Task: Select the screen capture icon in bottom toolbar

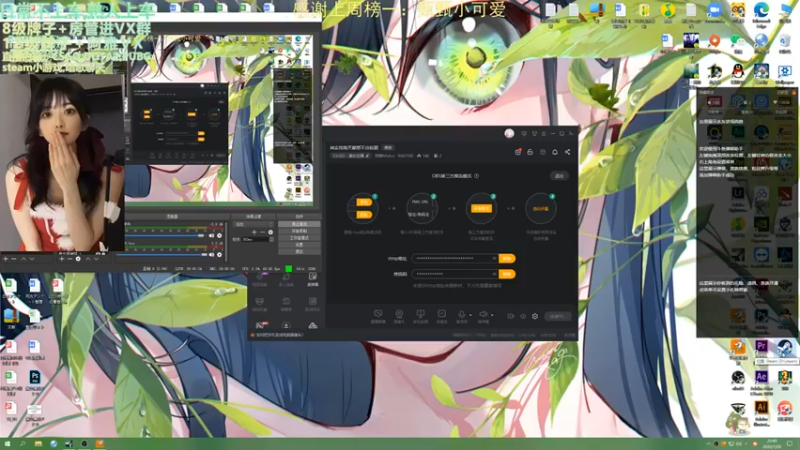Action: click(x=378, y=313)
